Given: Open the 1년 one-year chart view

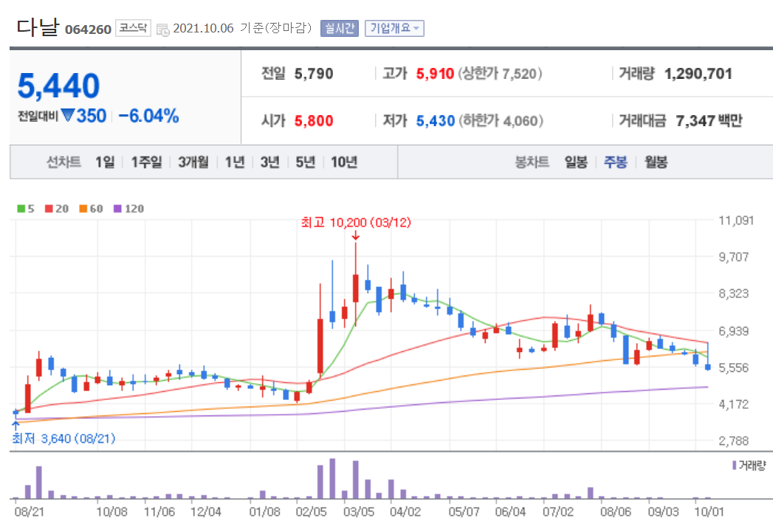Looking at the screenshot, I should coord(234,162).
